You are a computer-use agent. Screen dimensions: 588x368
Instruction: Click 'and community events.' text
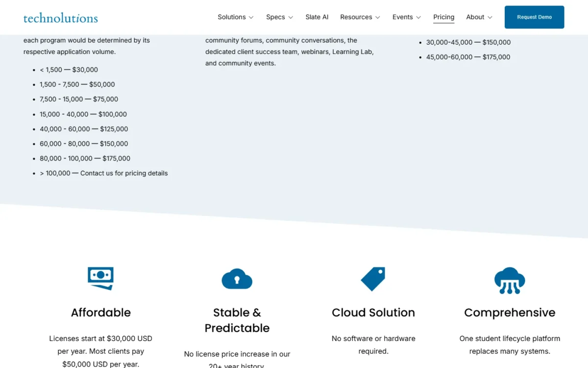tap(241, 63)
